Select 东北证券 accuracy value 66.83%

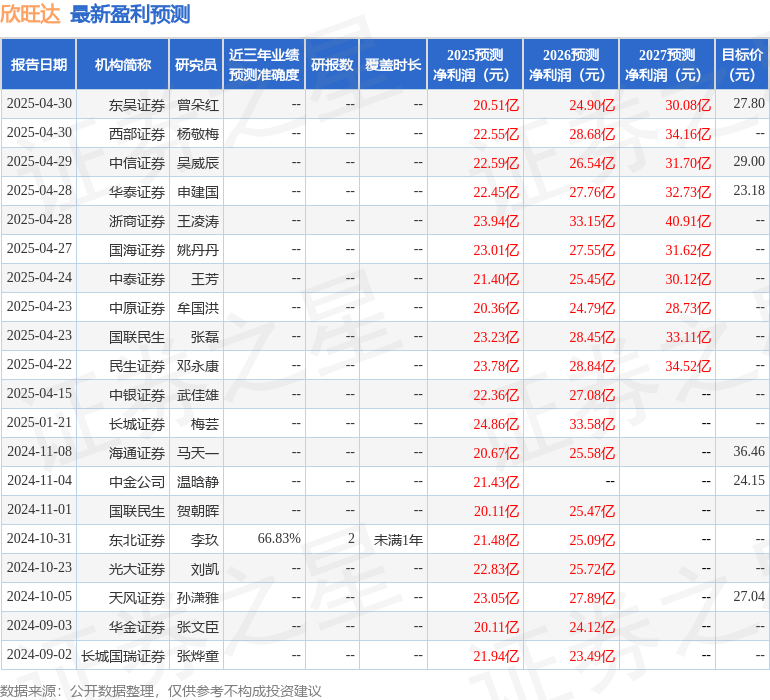click(279, 539)
